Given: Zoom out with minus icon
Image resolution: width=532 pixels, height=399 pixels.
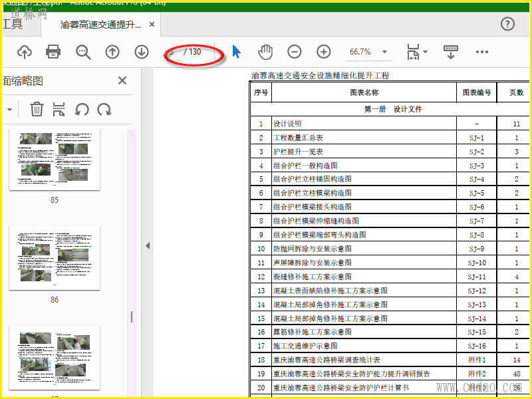Looking at the screenshot, I should click(294, 52).
